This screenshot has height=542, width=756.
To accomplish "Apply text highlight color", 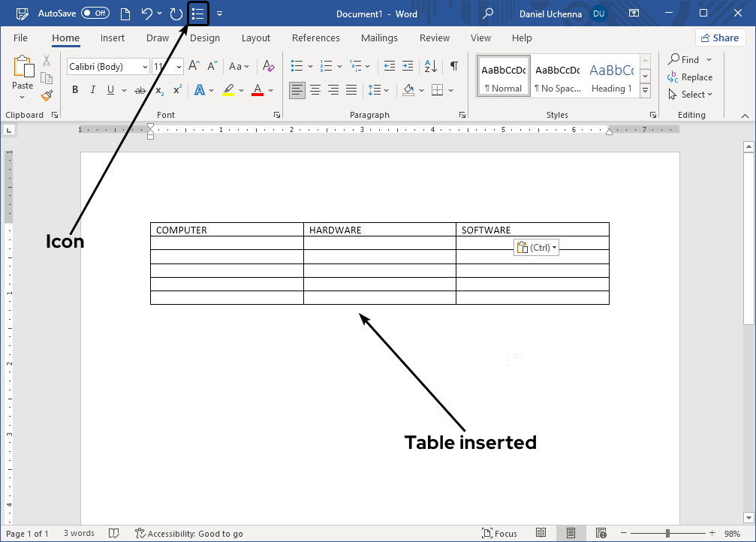I will click(x=228, y=89).
